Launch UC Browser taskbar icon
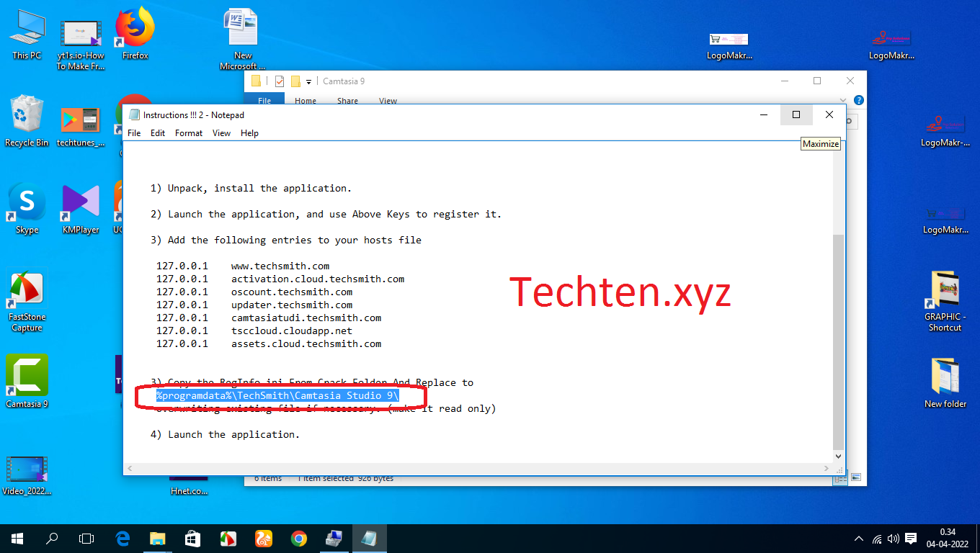 tap(263, 539)
